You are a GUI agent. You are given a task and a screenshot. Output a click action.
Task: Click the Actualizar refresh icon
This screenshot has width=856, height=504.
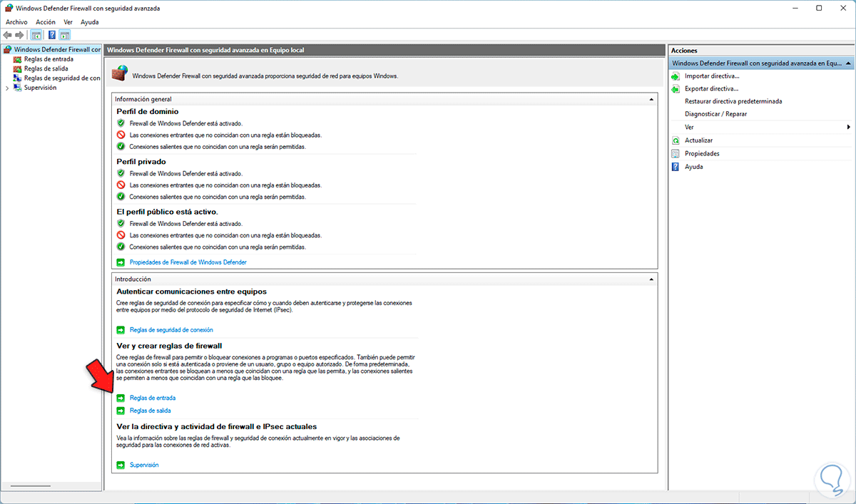click(676, 140)
